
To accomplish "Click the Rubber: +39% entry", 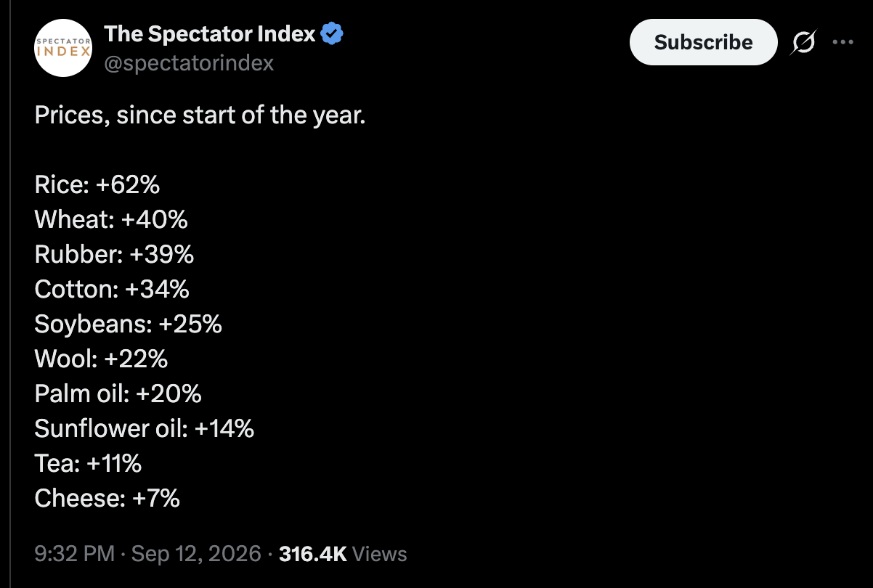I will coord(114,254).
